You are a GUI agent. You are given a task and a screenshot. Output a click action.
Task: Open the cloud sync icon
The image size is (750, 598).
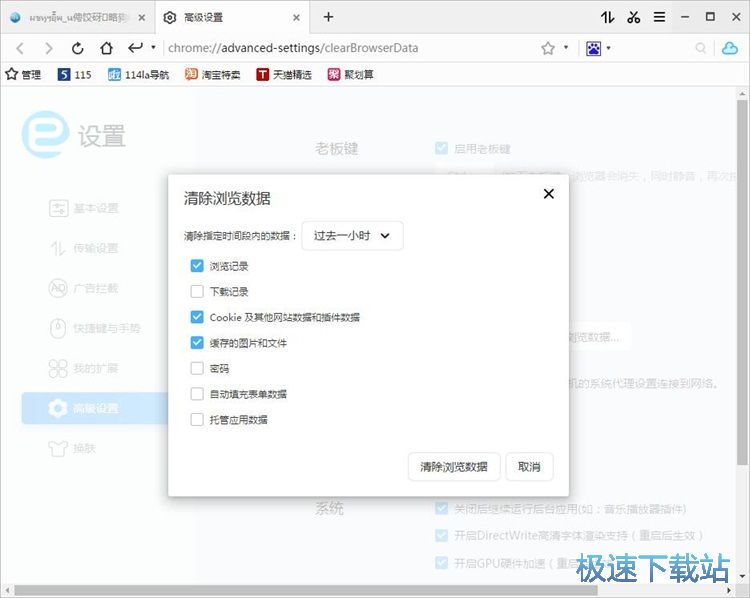click(729, 48)
